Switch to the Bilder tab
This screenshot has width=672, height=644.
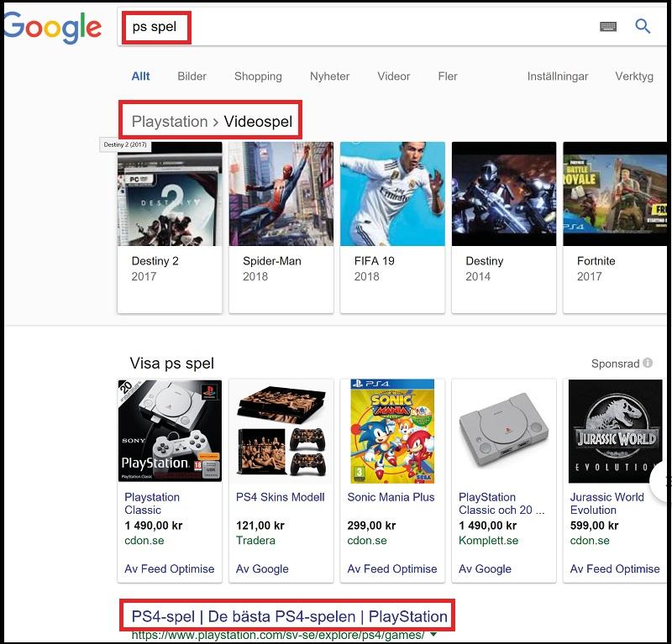pyautogui.click(x=192, y=76)
